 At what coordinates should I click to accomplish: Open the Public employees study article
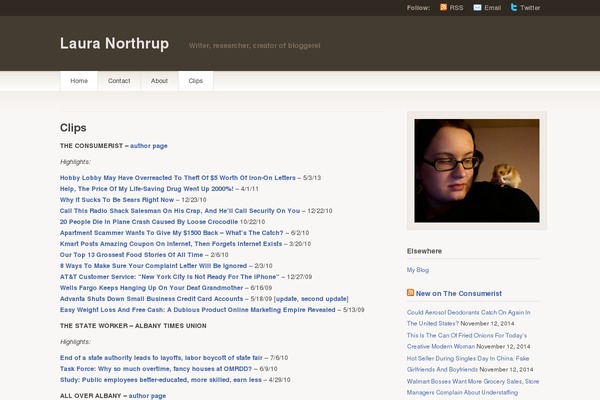(x=161, y=380)
